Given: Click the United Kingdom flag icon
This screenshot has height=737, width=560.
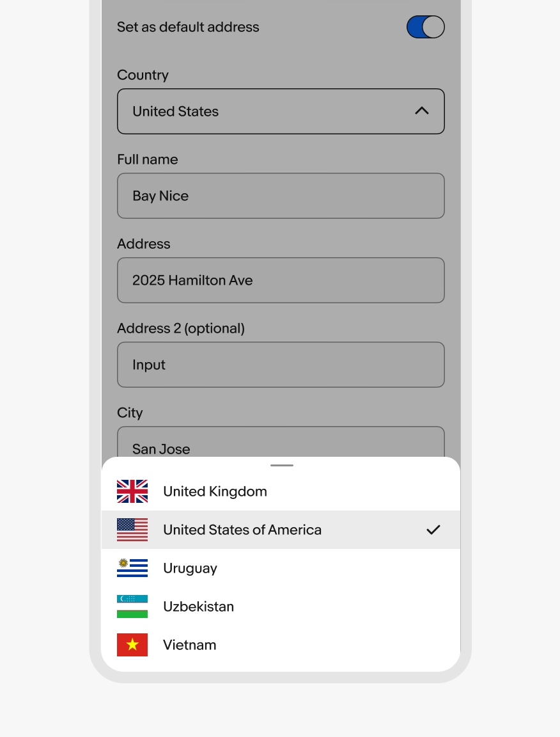Looking at the screenshot, I should tap(132, 491).
